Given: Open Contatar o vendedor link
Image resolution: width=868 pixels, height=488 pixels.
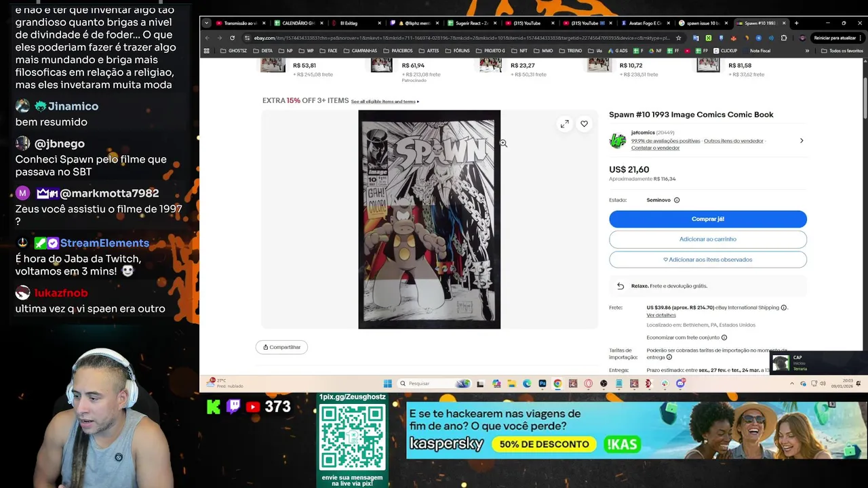Looking at the screenshot, I should point(655,148).
